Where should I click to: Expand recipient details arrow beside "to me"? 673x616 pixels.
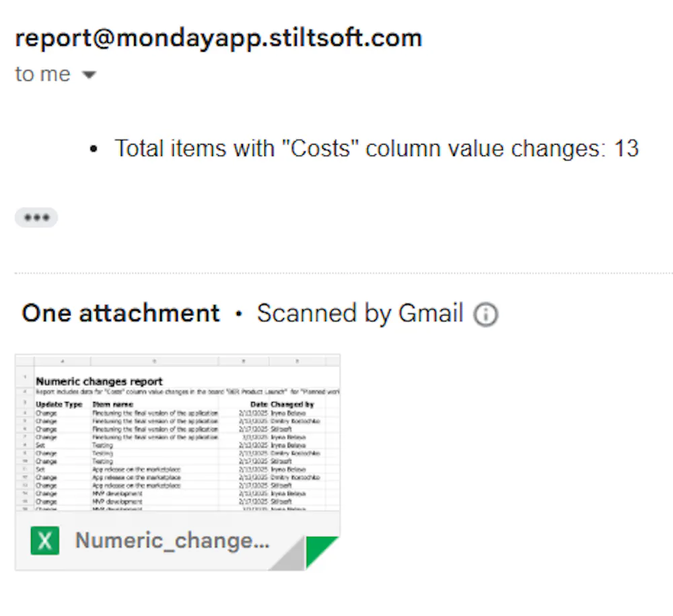(x=89, y=75)
